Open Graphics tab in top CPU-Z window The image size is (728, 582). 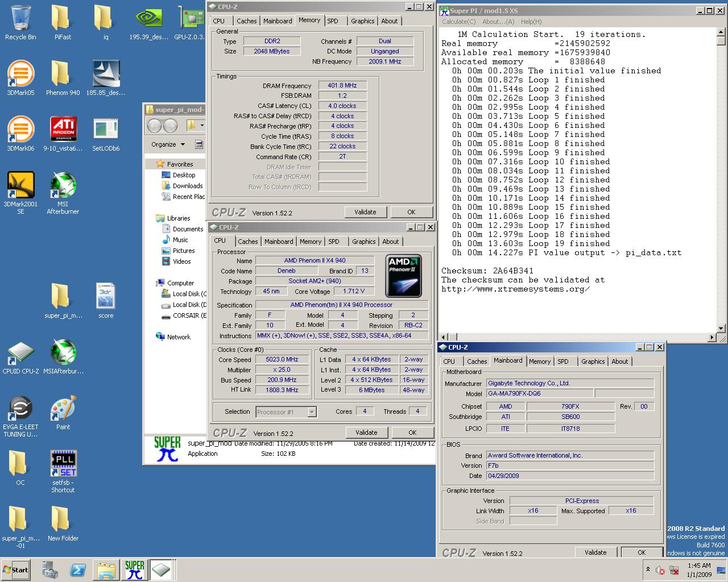pos(362,21)
